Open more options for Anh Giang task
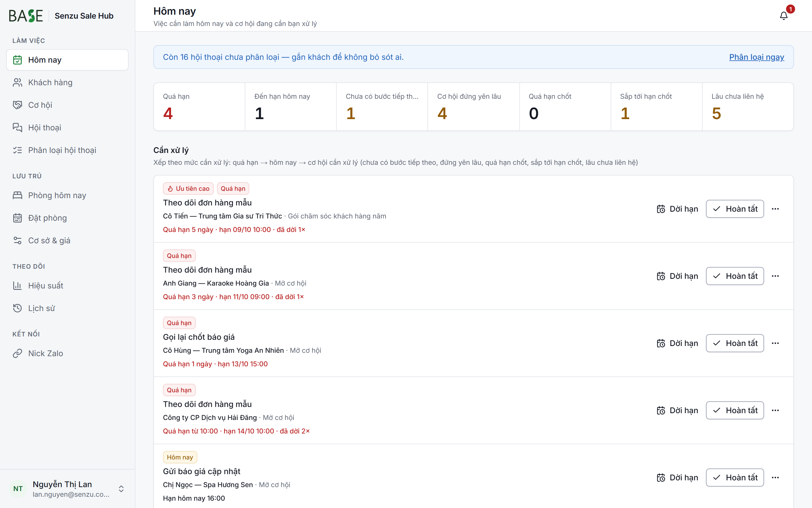The height and width of the screenshot is (508, 812). click(775, 276)
